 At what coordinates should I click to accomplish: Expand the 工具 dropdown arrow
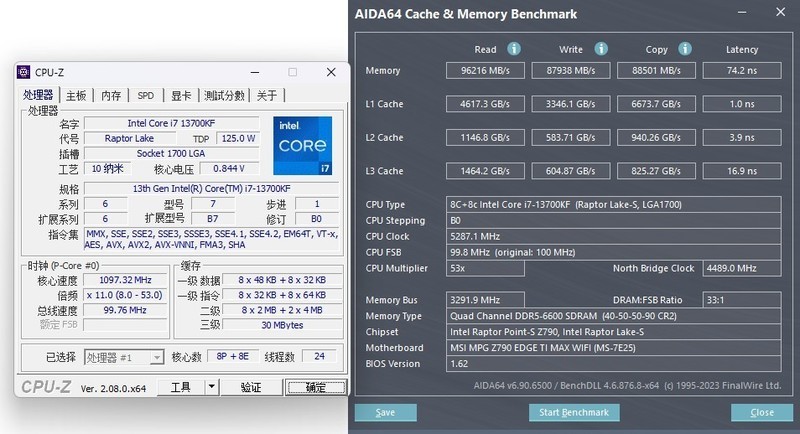click(x=212, y=388)
